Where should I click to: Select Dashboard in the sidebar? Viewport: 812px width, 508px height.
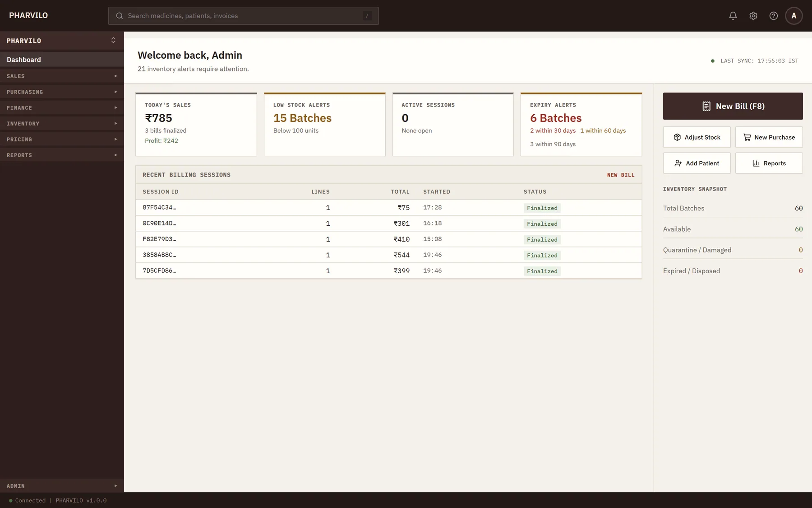coord(62,60)
